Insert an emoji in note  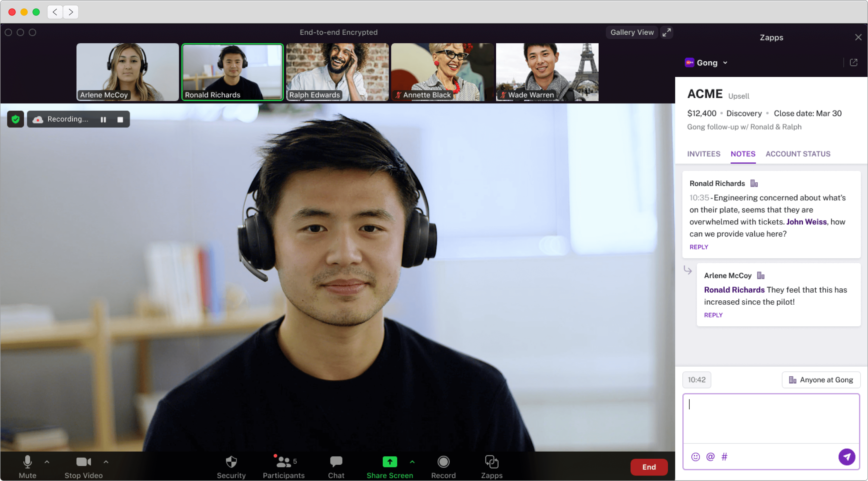(695, 457)
